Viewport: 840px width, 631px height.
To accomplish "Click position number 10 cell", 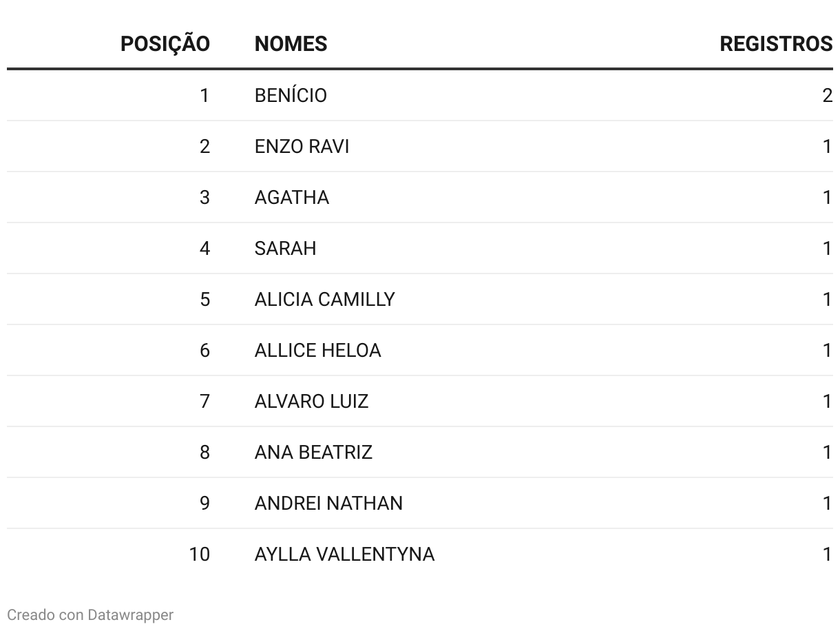I will [200, 555].
